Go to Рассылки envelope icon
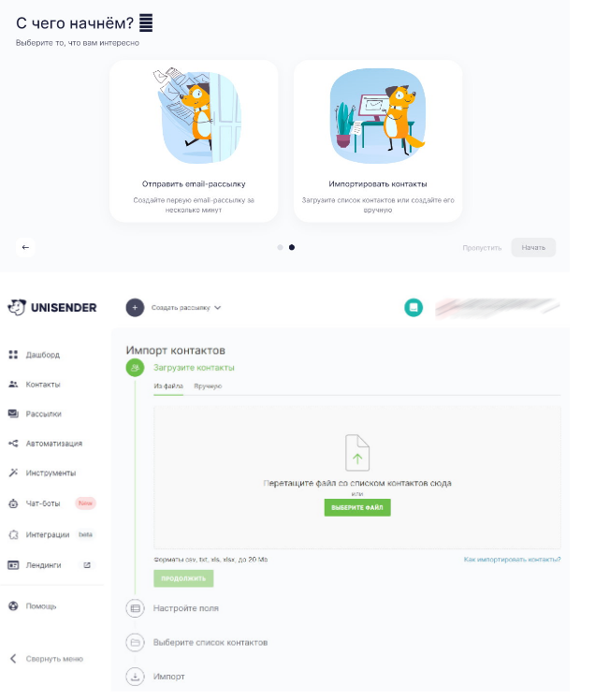The image size is (595, 700). [x=13, y=414]
